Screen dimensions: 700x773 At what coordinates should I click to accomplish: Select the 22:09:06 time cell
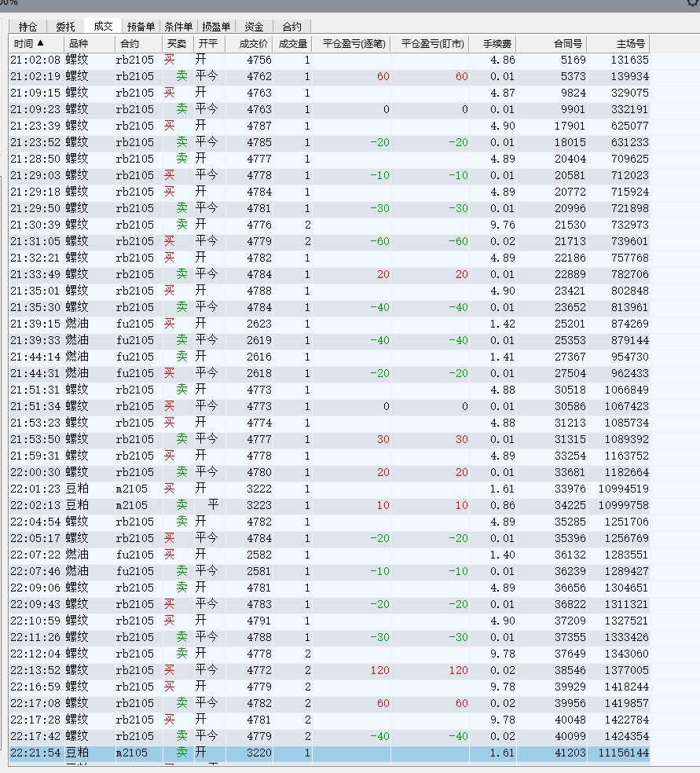[x=35, y=588]
